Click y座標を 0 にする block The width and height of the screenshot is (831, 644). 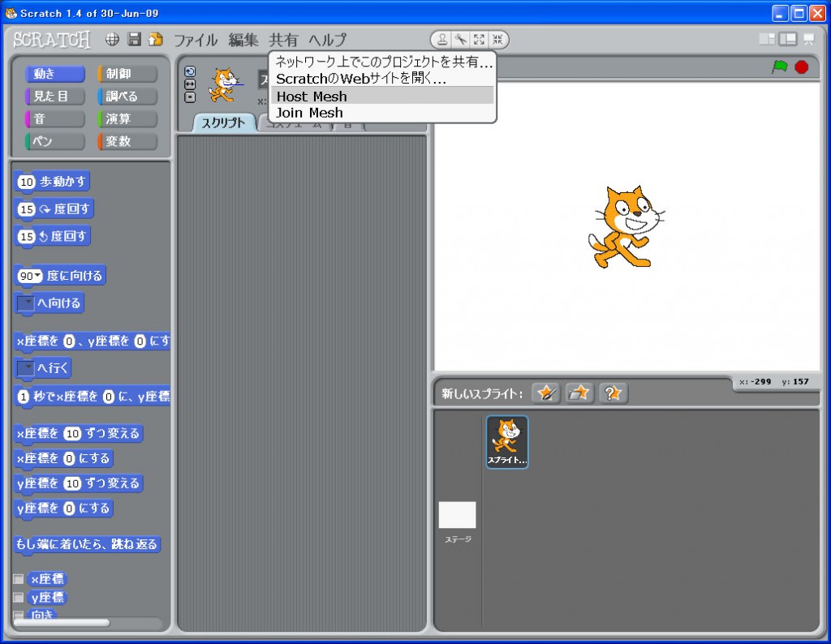pos(63,509)
